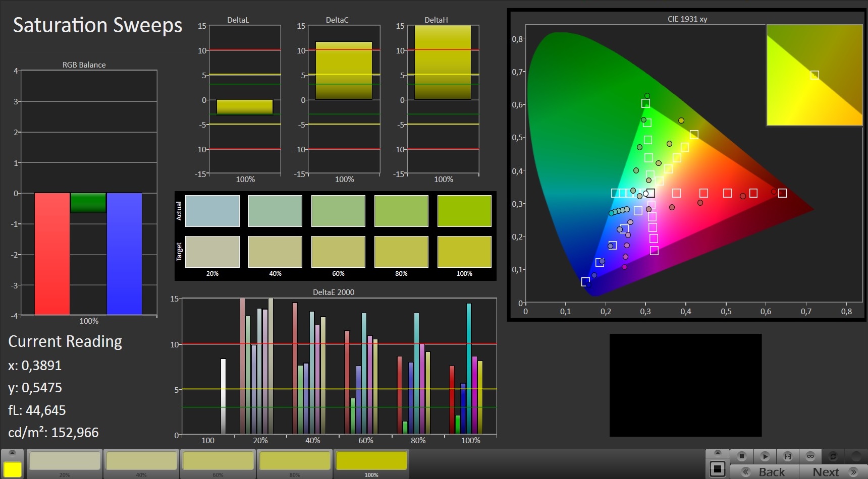Click the dimmed refresh icon
868x479 pixels.
(x=833, y=456)
